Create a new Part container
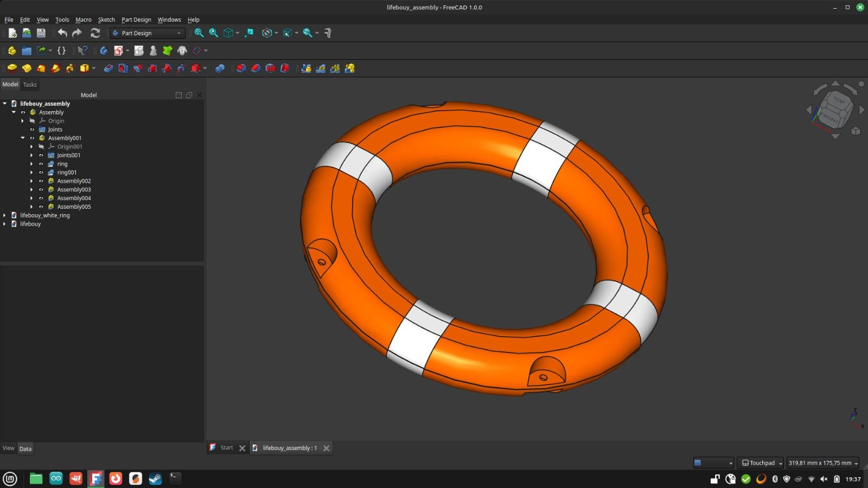868x488 pixels. 12,50
